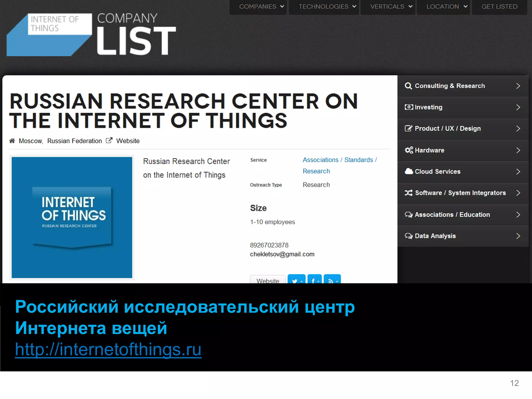Expand the Consulting & Research chevron arrow
The height and width of the screenshot is (399, 532).
[x=518, y=86]
